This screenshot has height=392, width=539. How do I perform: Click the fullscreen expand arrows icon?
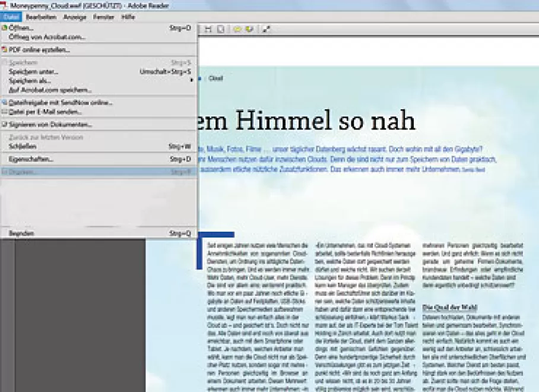[267, 29]
